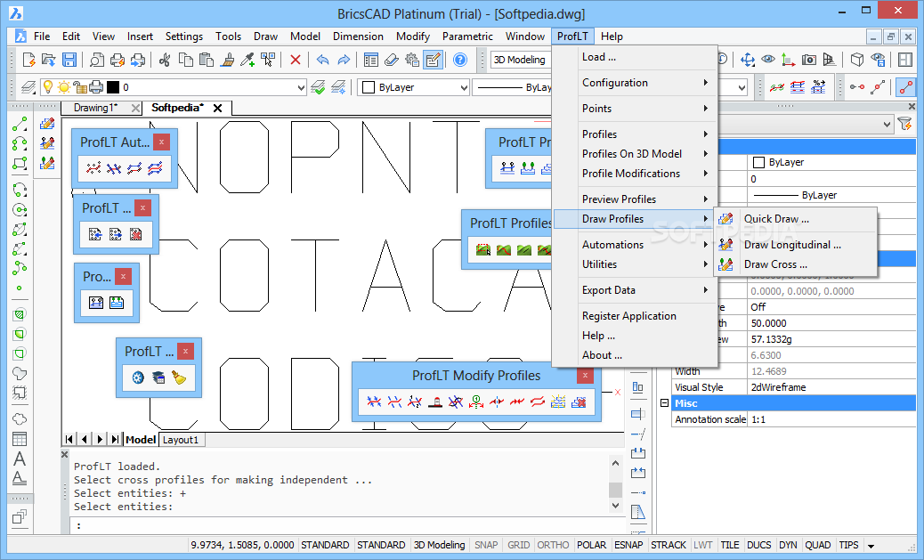This screenshot has height=560, width=924.
Task: Switch to the Drawing1 tab
Action: (x=95, y=108)
